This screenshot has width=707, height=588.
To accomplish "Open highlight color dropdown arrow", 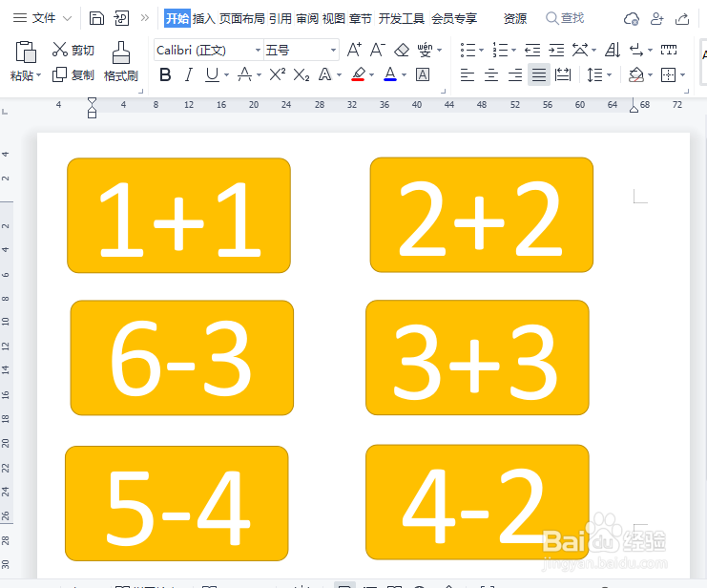I will [371, 74].
